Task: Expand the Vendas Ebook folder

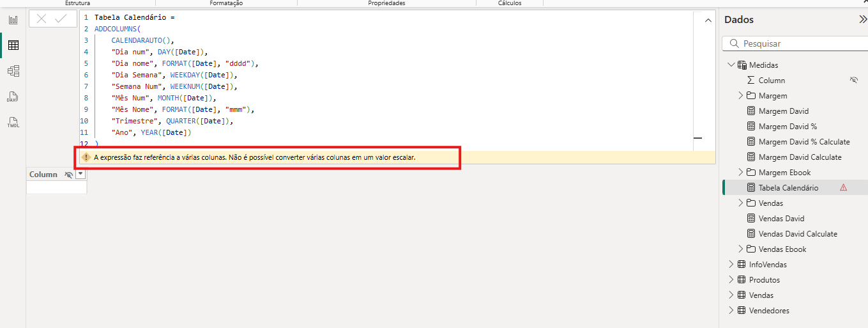Action: tap(741, 249)
